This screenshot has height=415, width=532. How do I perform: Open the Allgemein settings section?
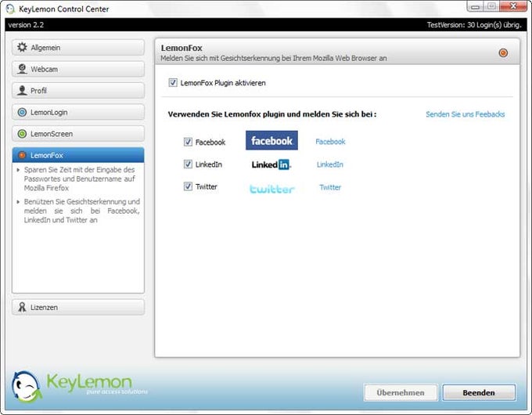click(x=78, y=48)
